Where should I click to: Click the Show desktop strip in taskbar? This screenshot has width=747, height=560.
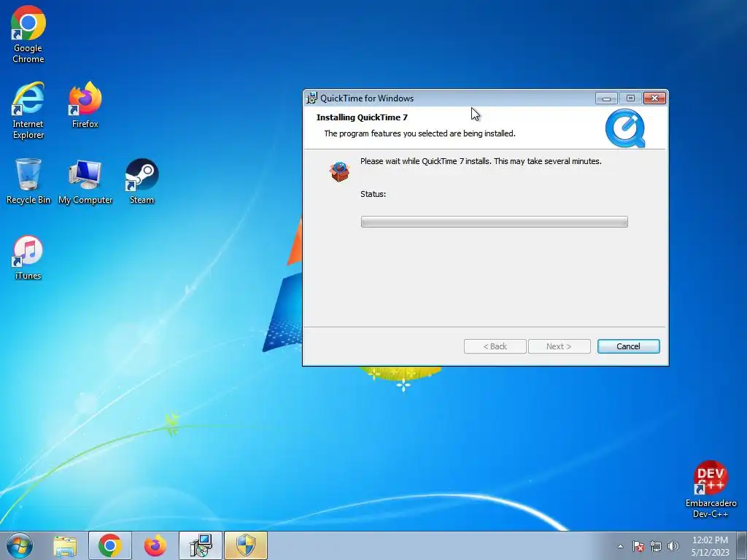pyautogui.click(x=742, y=545)
